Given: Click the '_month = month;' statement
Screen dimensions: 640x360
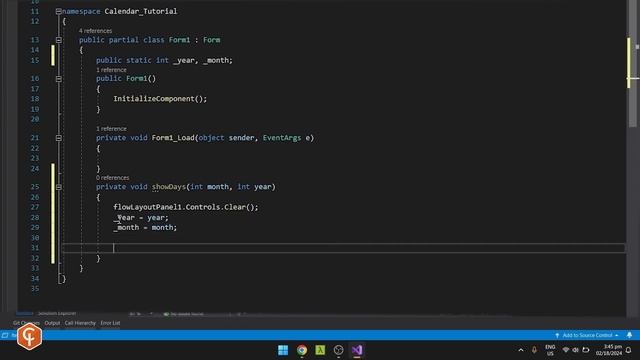Looking at the screenshot, I should (145, 228).
